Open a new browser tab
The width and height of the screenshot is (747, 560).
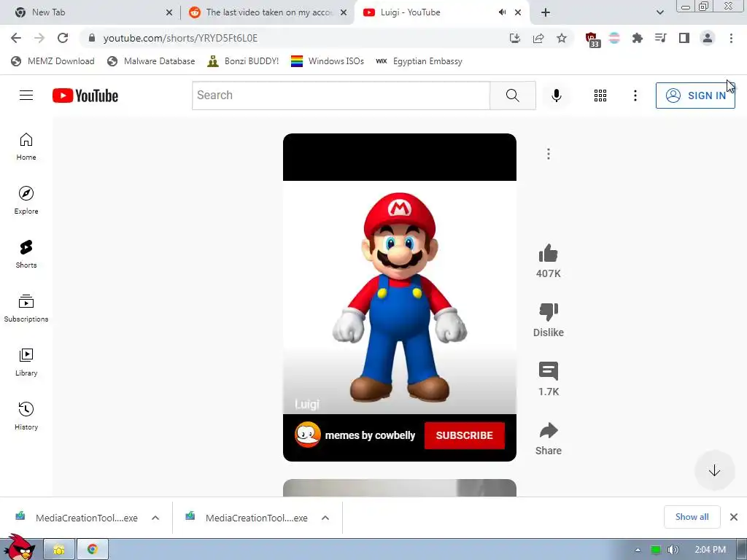pos(546,12)
